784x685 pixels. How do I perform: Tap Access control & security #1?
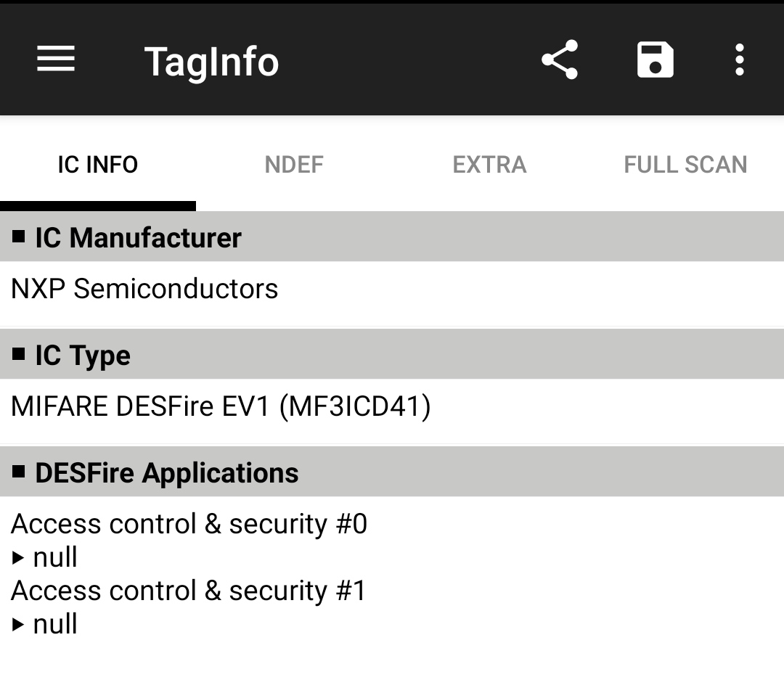(x=189, y=591)
